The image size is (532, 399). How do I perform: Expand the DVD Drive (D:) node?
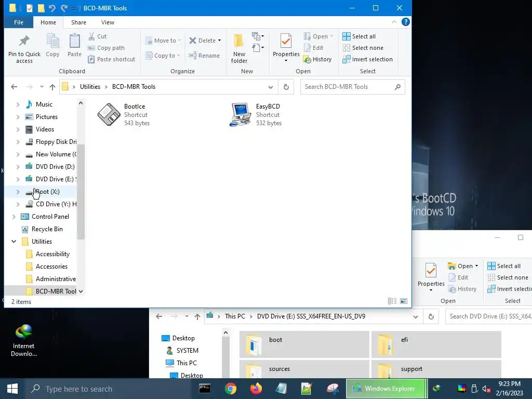18,167
